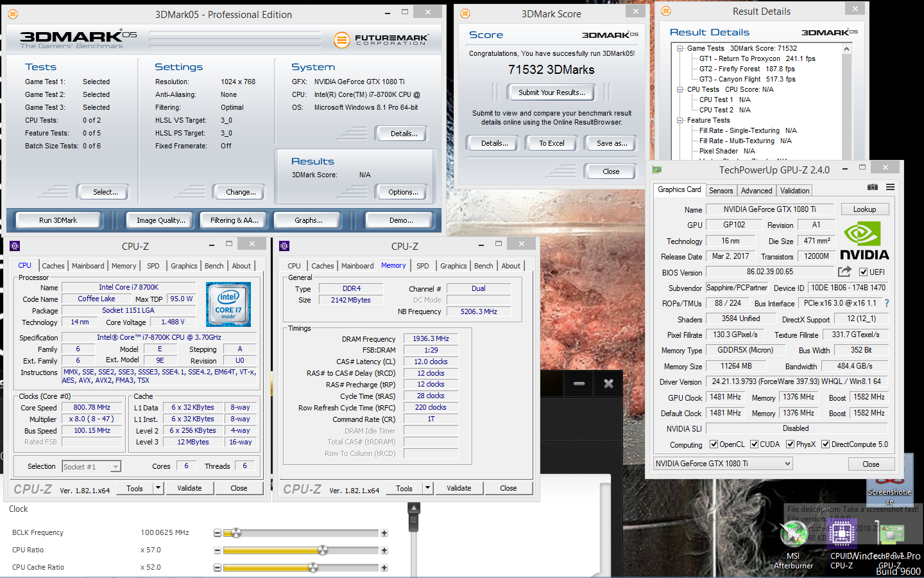Toggle the PhysX checkbox
Image resolution: width=924 pixels, height=578 pixels.
(x=791, y=444)
